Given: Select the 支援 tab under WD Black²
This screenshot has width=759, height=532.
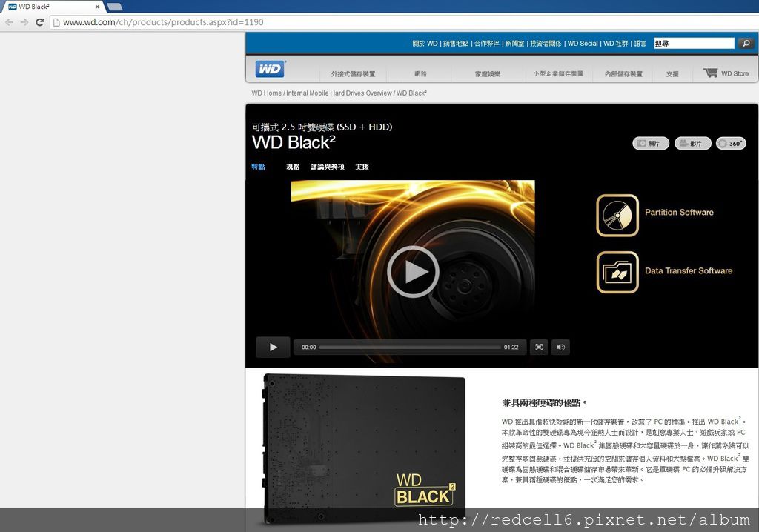Looking at the screenshot, I should [362, 167].
